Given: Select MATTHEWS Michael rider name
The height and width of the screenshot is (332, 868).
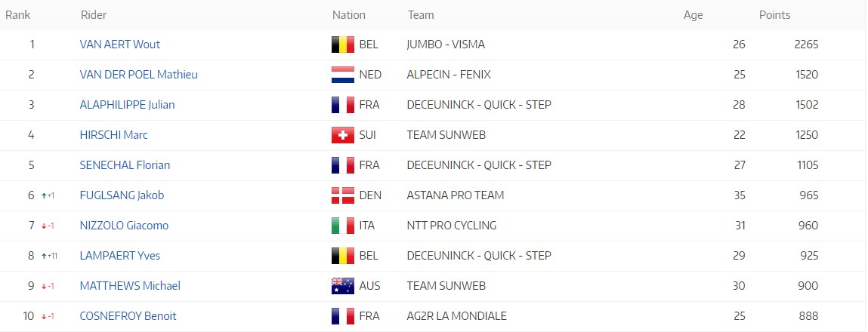Looking at the screenshot, I should click(130, 285).
